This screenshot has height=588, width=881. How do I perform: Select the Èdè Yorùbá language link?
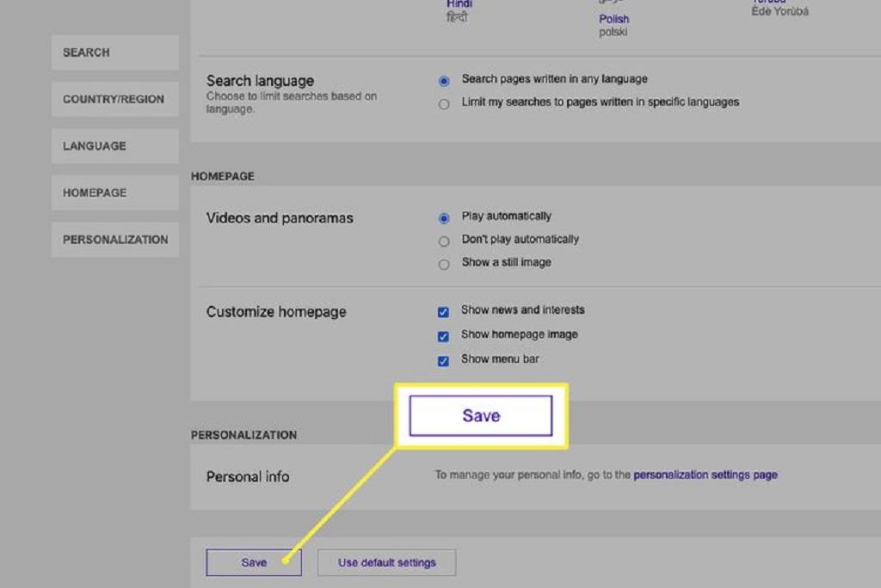coord(780,11)
